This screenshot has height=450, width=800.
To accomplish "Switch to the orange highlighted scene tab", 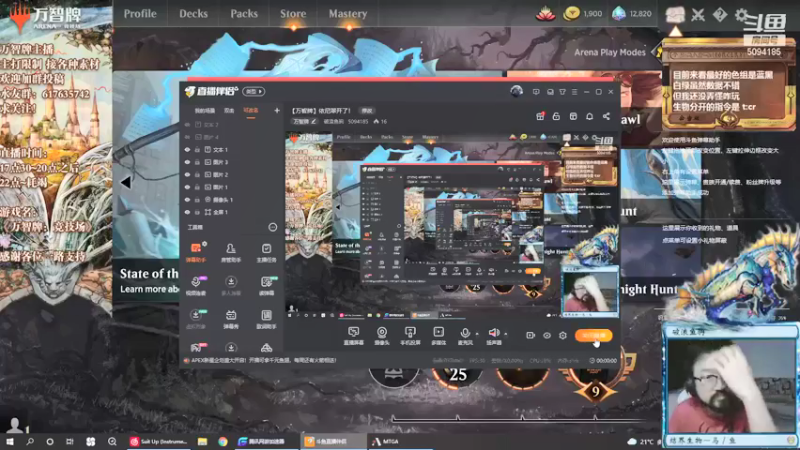I will [251, 110].
